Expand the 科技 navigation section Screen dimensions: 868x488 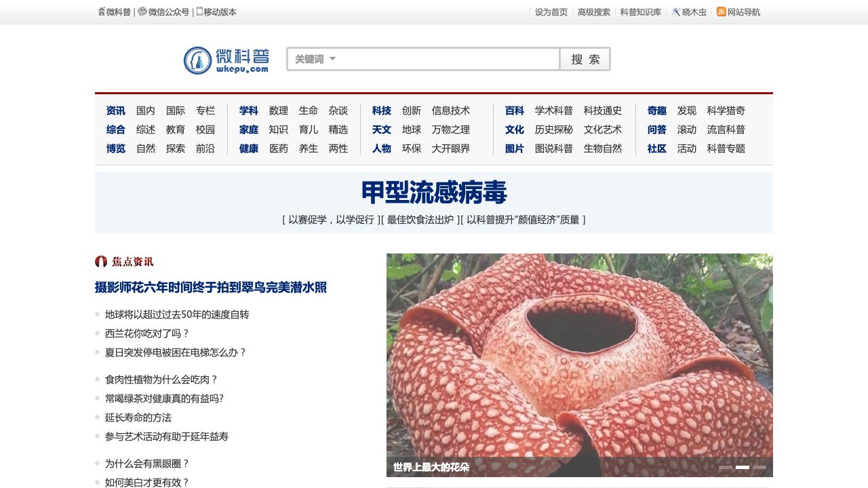coord(381,110)
